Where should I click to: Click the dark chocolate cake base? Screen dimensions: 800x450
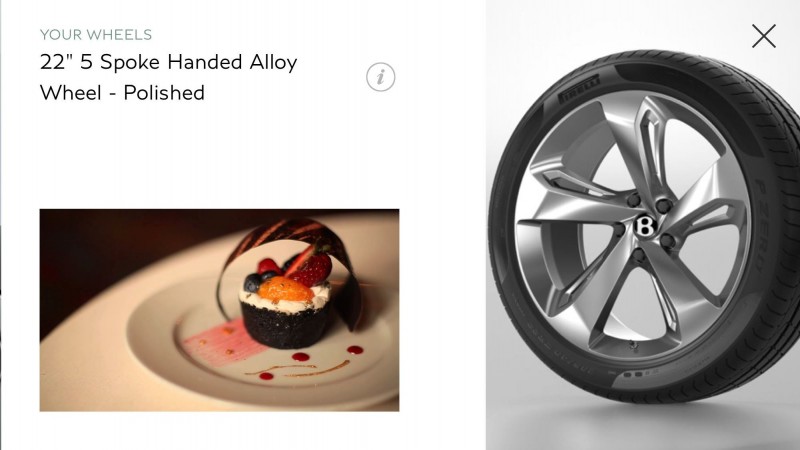[x=286, y=324]
